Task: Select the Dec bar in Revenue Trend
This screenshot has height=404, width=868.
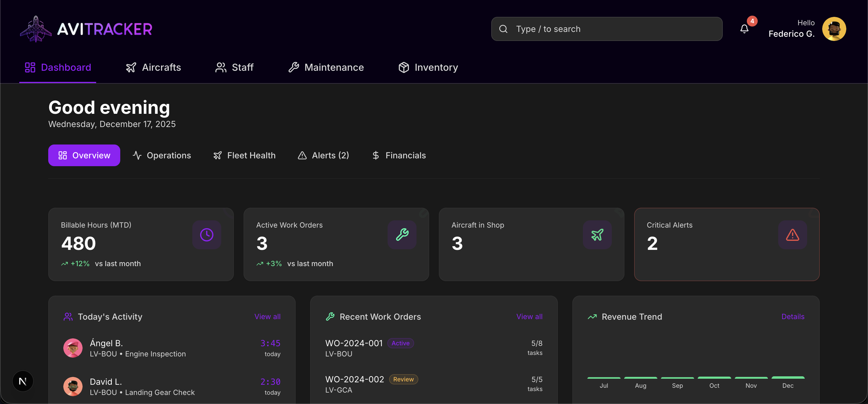Action: coord(788,378)
